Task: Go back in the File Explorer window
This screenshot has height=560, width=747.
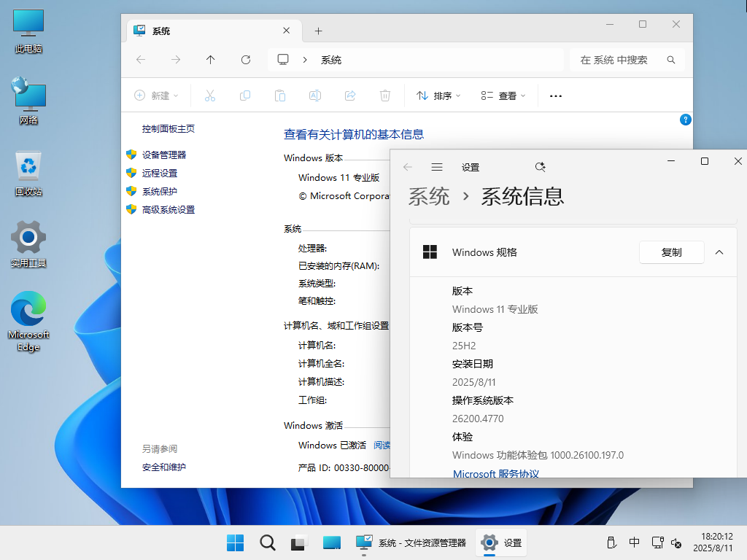Action: tap(141, 60)
